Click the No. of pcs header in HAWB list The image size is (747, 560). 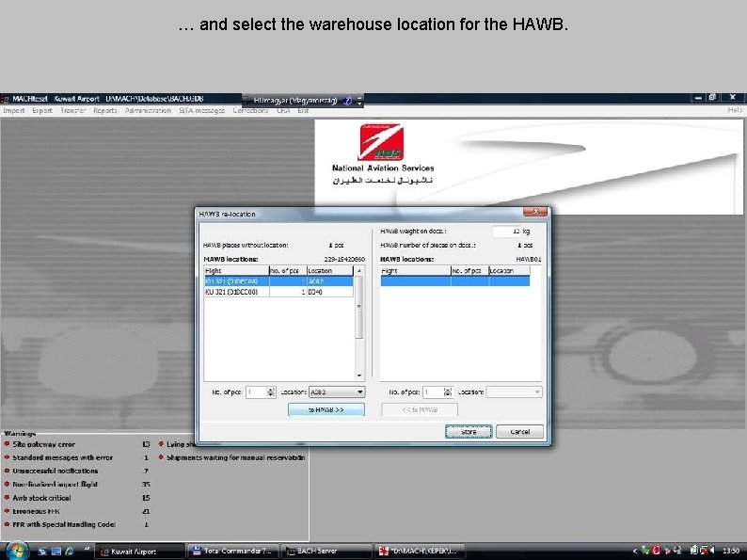(x=469, y=271)
